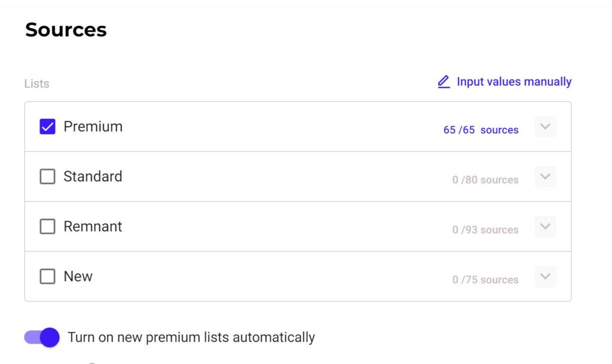Check the Standard list checkbox

click(47, 176)
